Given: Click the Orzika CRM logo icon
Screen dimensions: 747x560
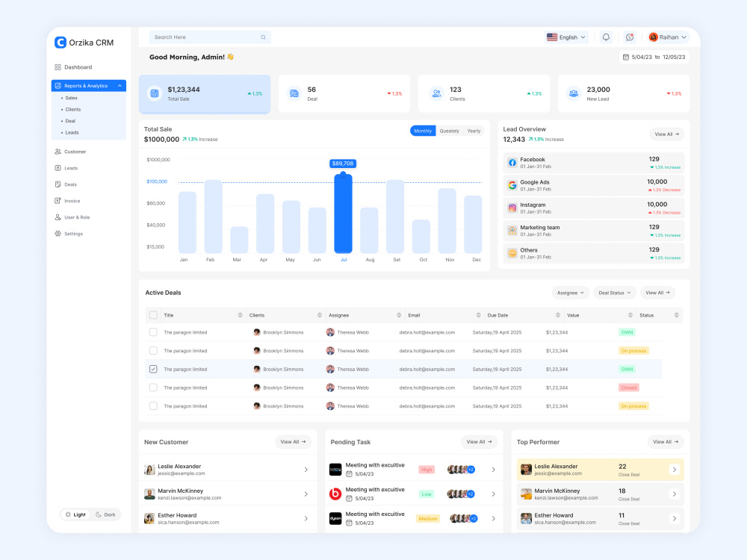Looking at the screenshot, I should point(60,43).
